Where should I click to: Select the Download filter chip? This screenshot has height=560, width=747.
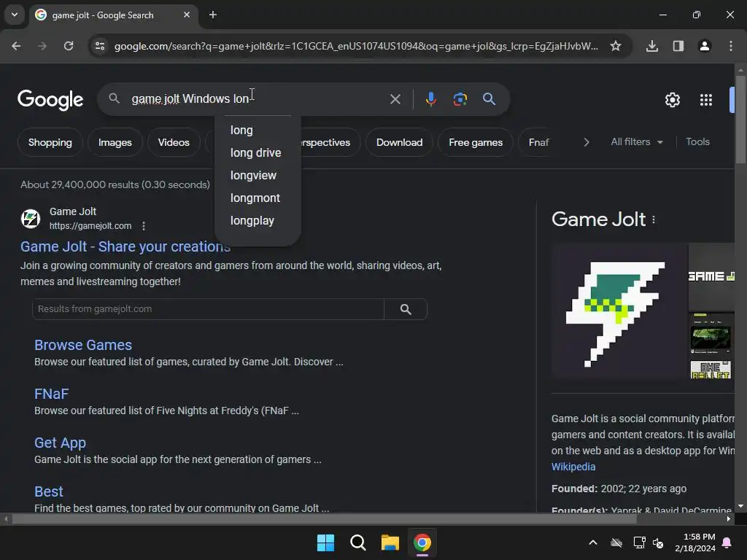[399, 142]
